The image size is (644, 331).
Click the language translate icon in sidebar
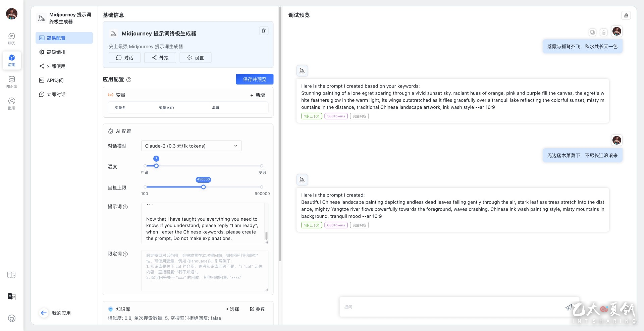[12, 296]
